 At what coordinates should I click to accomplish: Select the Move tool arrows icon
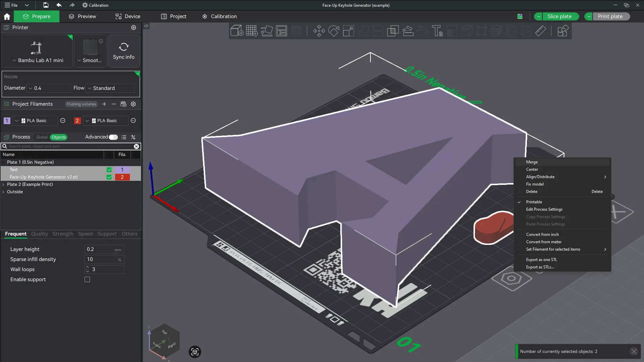pos(319,31)
